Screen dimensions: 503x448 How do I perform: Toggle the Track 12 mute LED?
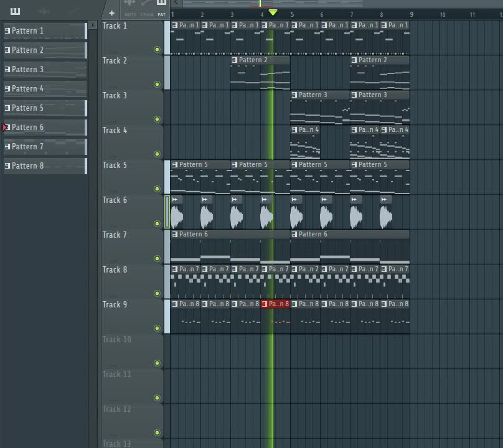point(157,433)
